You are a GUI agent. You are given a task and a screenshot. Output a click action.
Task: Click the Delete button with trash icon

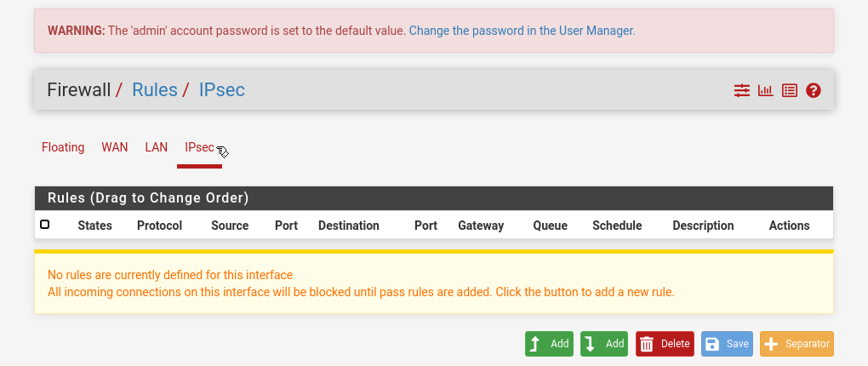(x=665, y=344)
